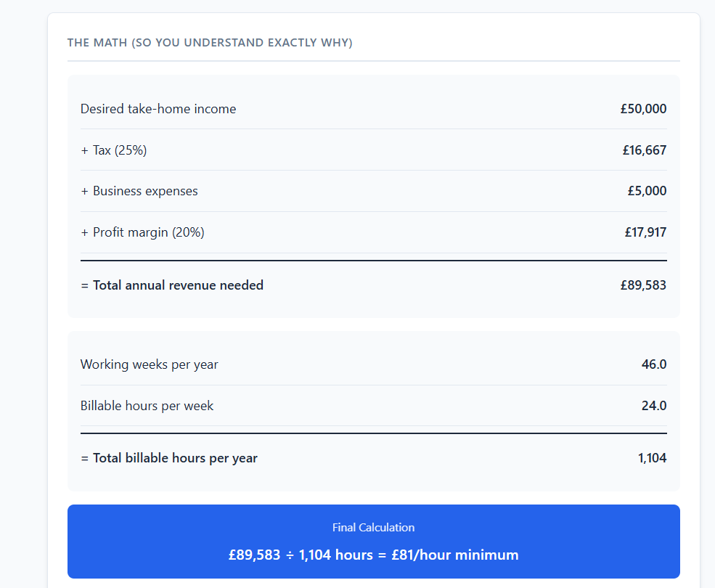
Task: Select the 1,104 total hours value
Action: tap(652, 458)
